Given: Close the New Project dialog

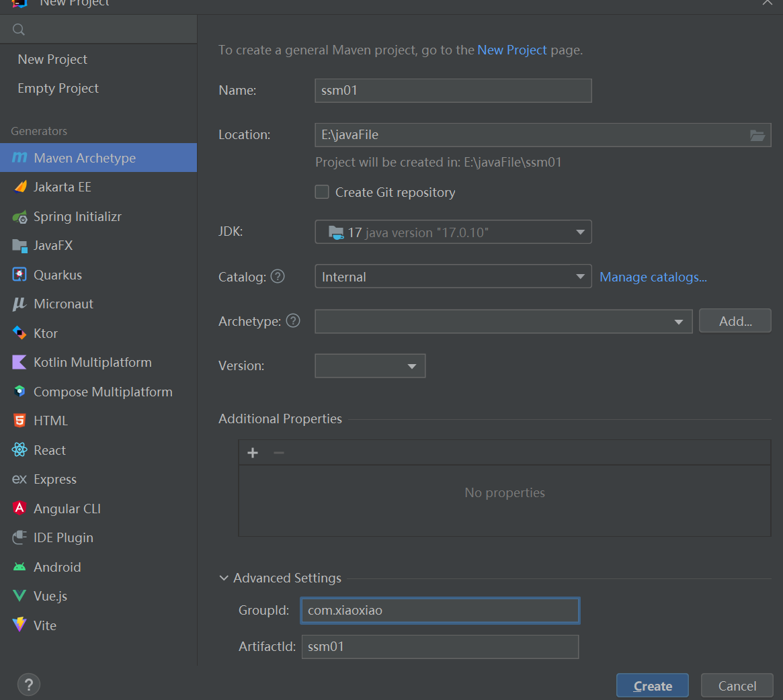Looking at the screenshot, I should (767, 3).
